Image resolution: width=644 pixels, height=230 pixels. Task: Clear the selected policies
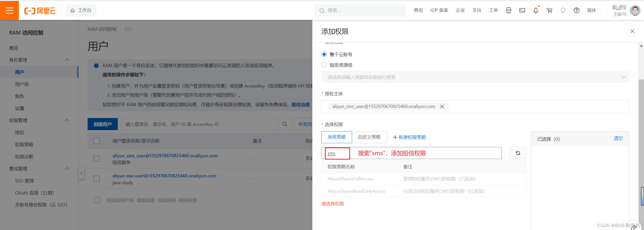[618, 138]
